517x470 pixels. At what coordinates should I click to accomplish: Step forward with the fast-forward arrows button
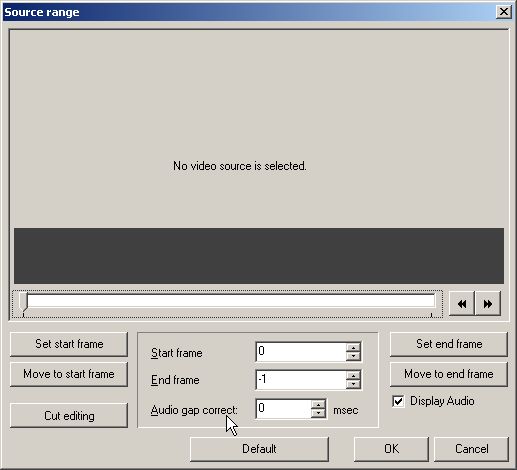pos(488,304)
